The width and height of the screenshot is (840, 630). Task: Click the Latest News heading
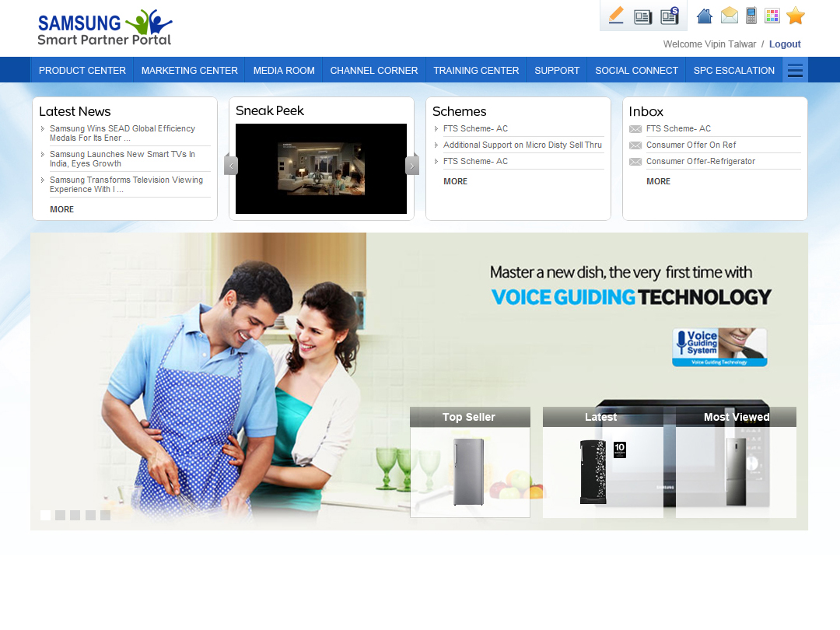pyautogui.click(x=75, y=111)
